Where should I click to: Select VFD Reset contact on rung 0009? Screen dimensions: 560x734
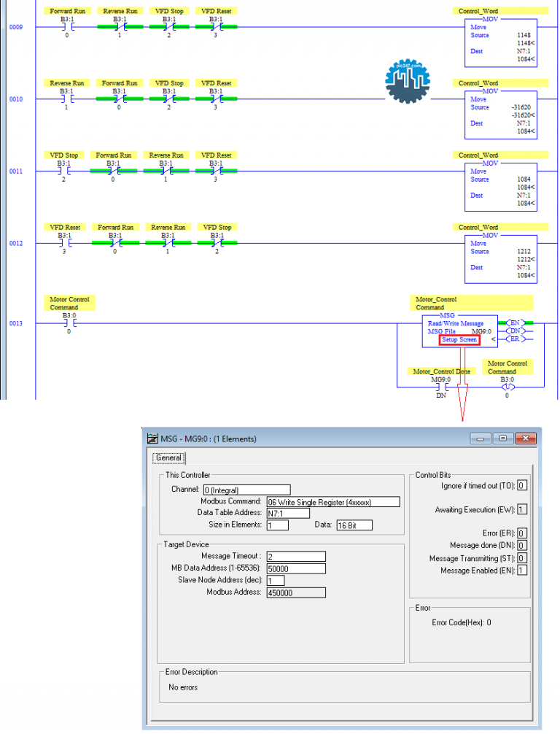coord(216,27)
